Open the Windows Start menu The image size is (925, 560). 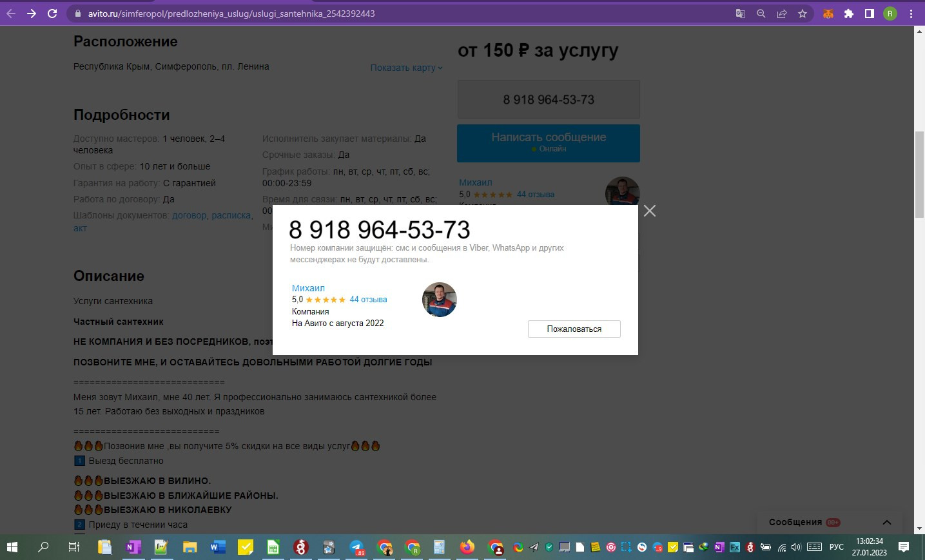tap(12, 547)
